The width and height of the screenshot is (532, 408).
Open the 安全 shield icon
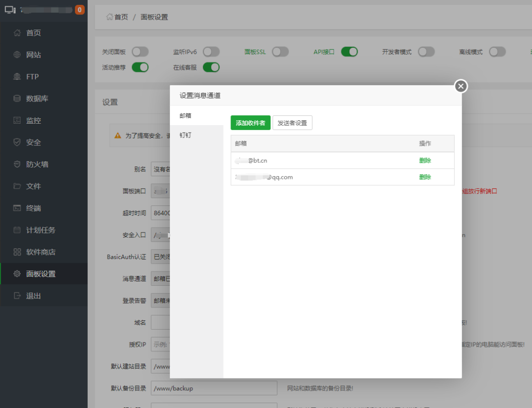coord(17,142)
